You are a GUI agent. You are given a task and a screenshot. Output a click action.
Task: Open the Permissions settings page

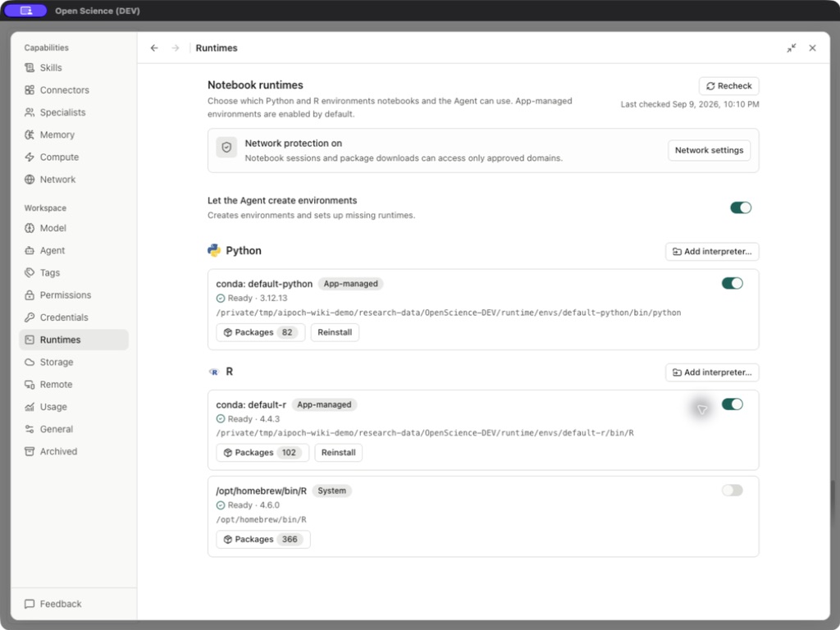point(74,295)
